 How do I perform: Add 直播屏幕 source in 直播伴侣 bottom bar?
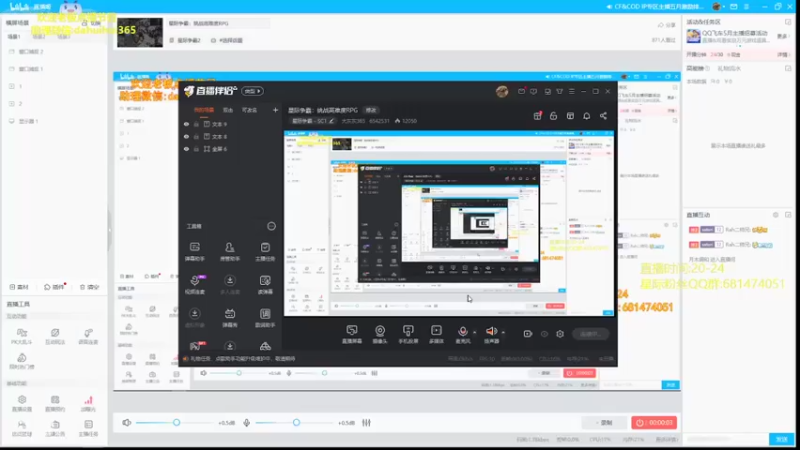(352, 334)
